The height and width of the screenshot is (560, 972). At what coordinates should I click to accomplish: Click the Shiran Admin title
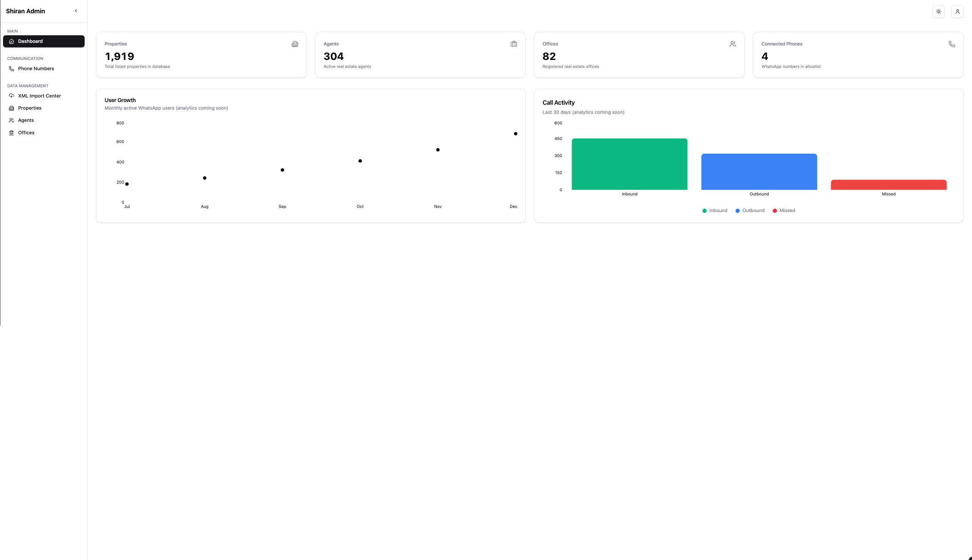[x=25, y=11]
